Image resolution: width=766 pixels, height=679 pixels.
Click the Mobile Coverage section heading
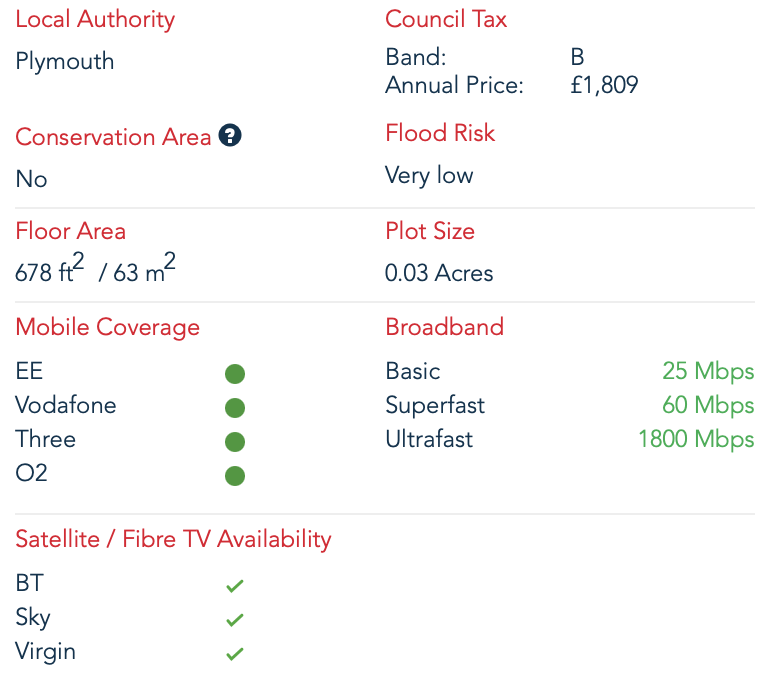tap(107, 328)
